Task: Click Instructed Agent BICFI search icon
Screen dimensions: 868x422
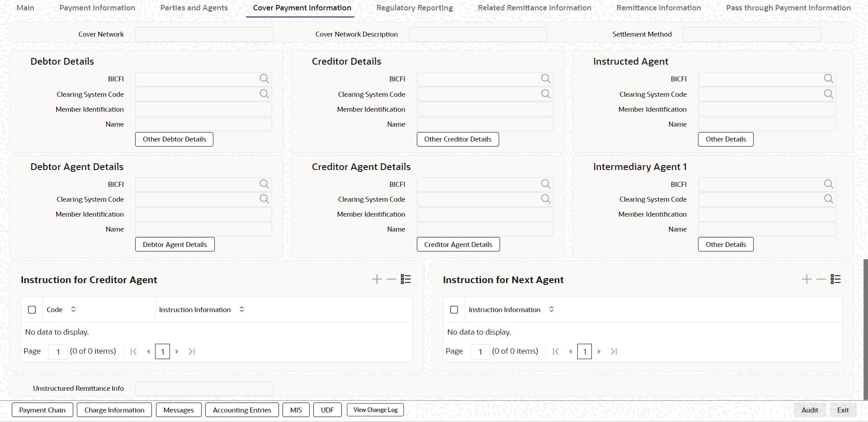Action: tap(828, 79)
